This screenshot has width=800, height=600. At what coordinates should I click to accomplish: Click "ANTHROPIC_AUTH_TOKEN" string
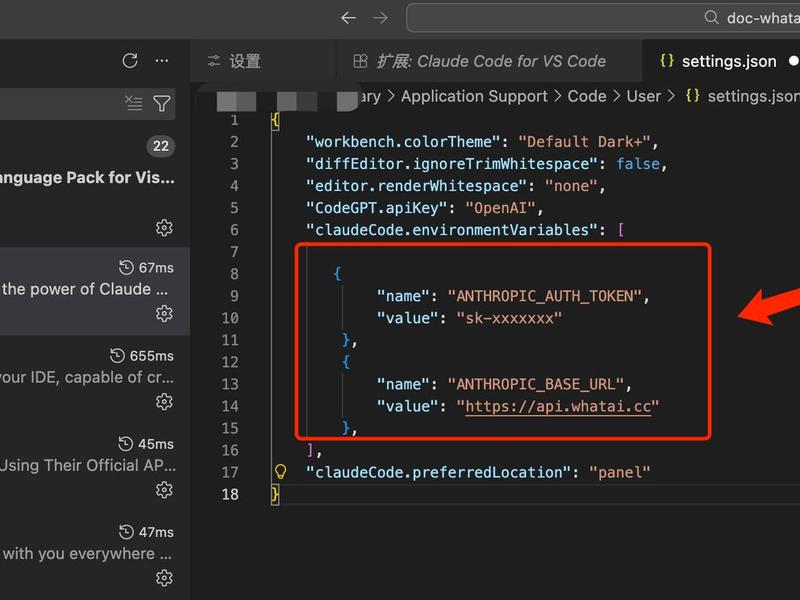pos(544,296)
